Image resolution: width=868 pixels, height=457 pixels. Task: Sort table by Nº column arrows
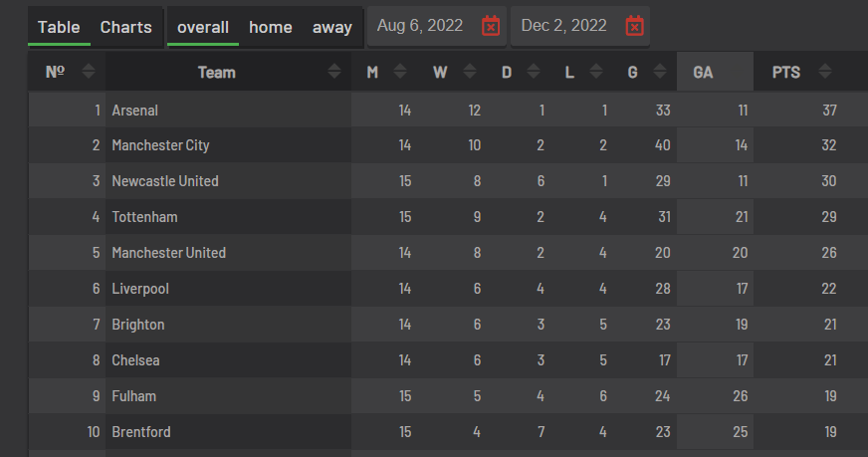89,72
